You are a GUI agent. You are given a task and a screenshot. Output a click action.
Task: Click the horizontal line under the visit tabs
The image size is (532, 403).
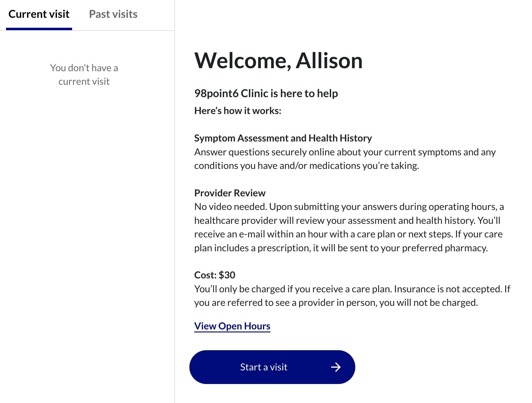click(87, 30)
